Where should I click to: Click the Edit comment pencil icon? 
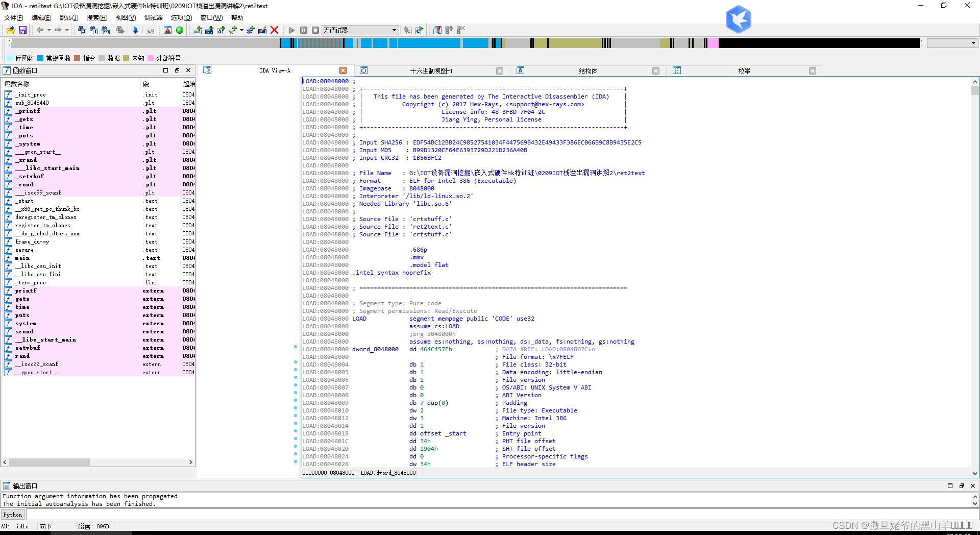tap(262, 30)
